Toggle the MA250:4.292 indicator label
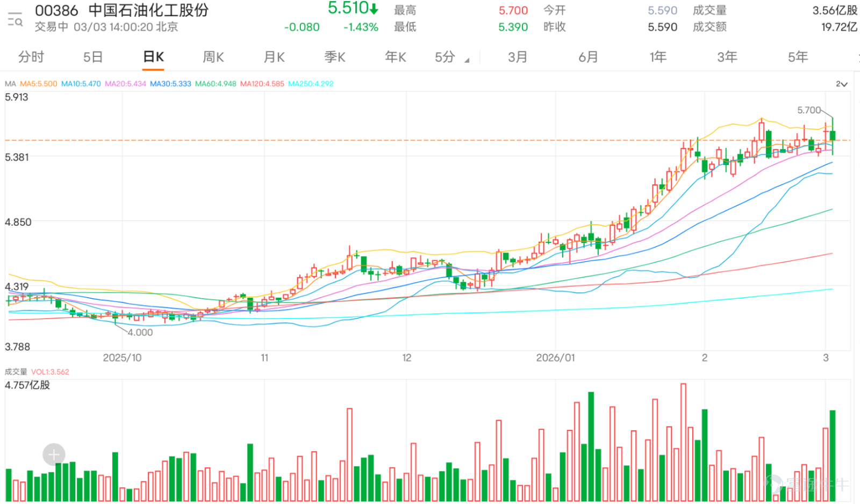This screenshot has width=860, height=504. point(311,84)
